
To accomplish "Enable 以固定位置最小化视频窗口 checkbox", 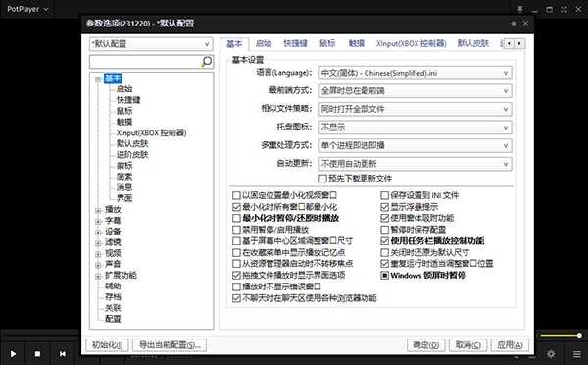I will 236,195.
